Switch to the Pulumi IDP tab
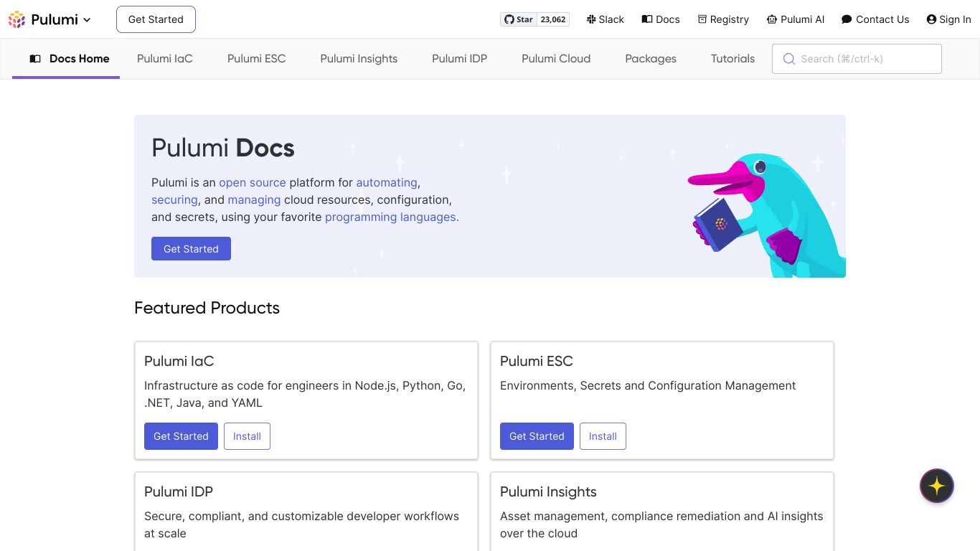This screenshot has height=551, width=980. pyautogui.click(x=459, y=59)
